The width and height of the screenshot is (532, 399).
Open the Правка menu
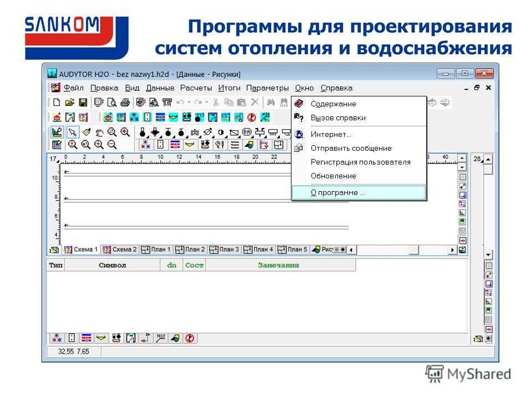pyautogui.click(x=104, y=88)
